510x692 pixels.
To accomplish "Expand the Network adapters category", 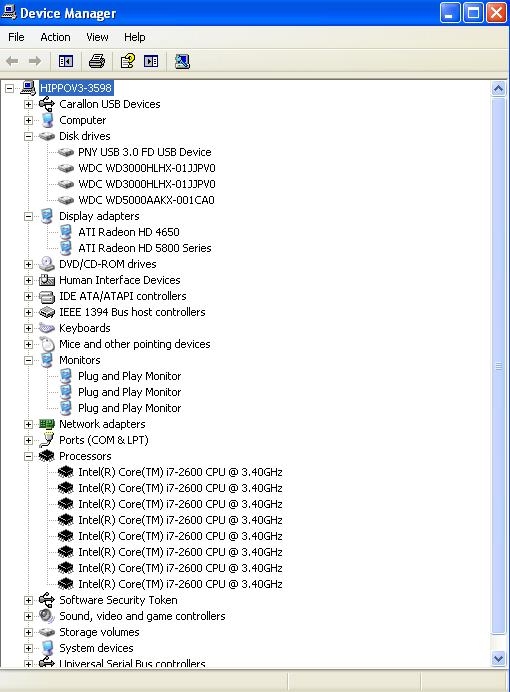I will [28, 425].
